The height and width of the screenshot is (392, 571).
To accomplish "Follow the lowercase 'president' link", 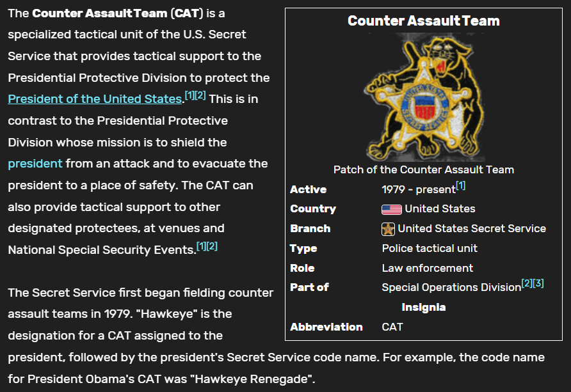I will [35, 164].
